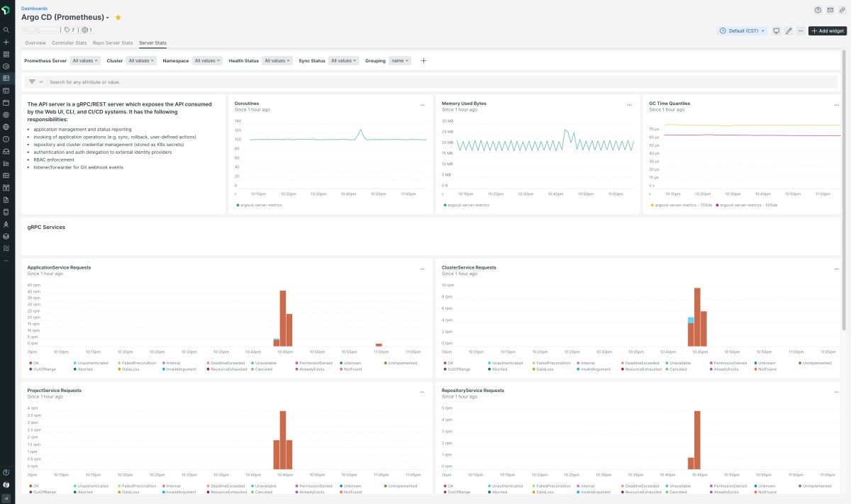Switch to the Repo Server Stats tab
851x504 pixels.
point(113,43)
